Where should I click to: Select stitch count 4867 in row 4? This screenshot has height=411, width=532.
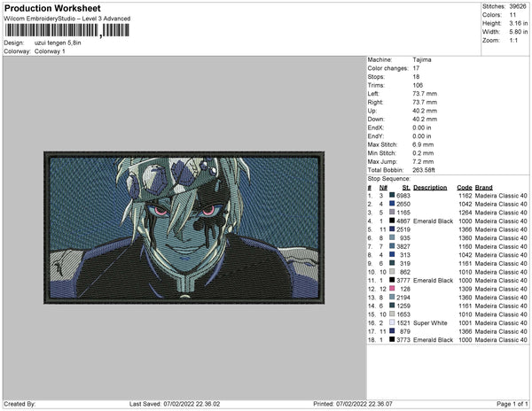(x=403, y=221)
